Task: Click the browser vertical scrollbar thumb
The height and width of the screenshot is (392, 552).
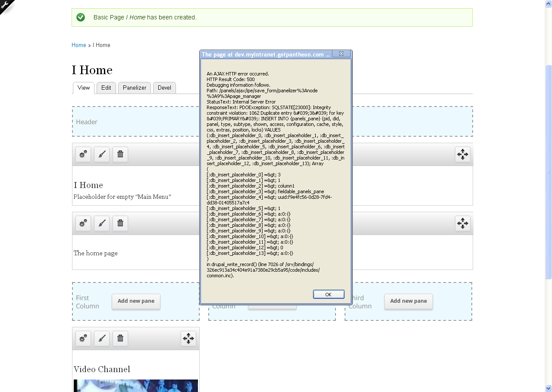Action: (x=549, y=172)
